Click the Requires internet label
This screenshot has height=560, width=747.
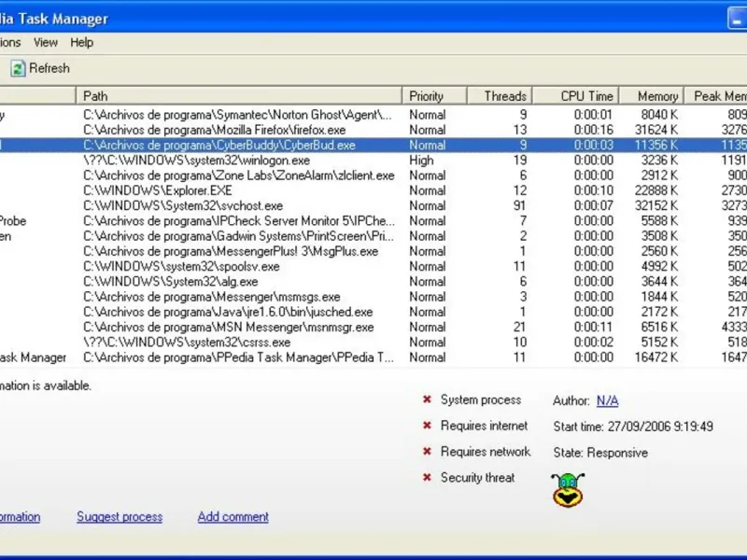click(484, 426)
